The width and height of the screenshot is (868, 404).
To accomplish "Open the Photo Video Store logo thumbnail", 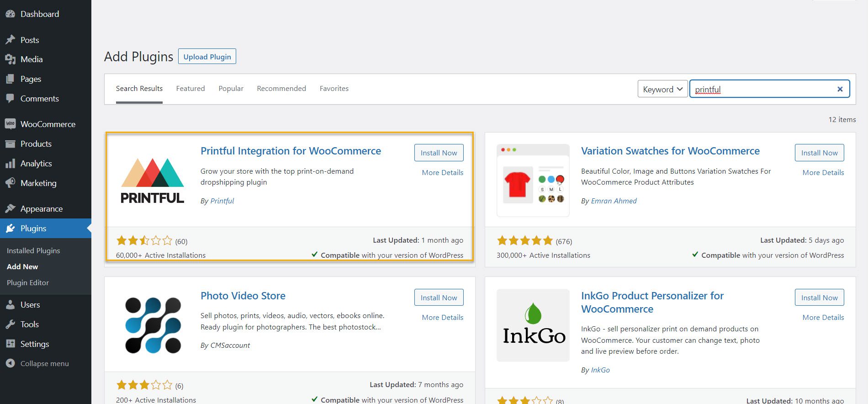I will (153, 325).
